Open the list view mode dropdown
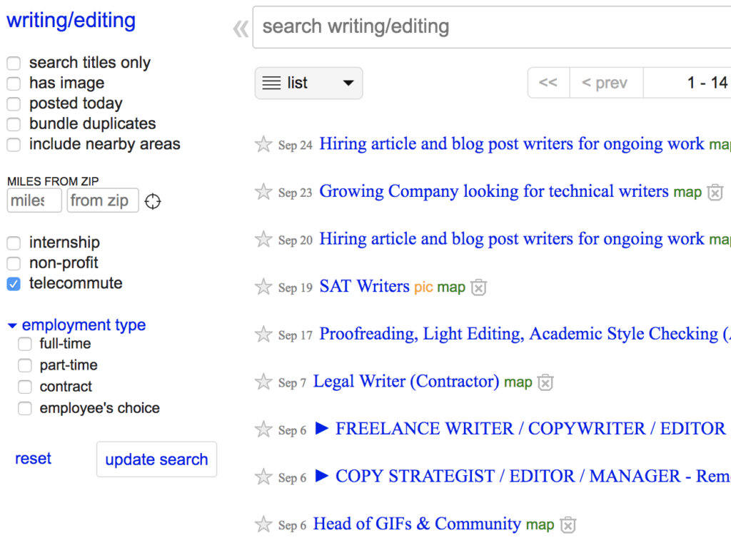Image resolution: width=731 pixels, height=560 pixels. coord(308,83)
